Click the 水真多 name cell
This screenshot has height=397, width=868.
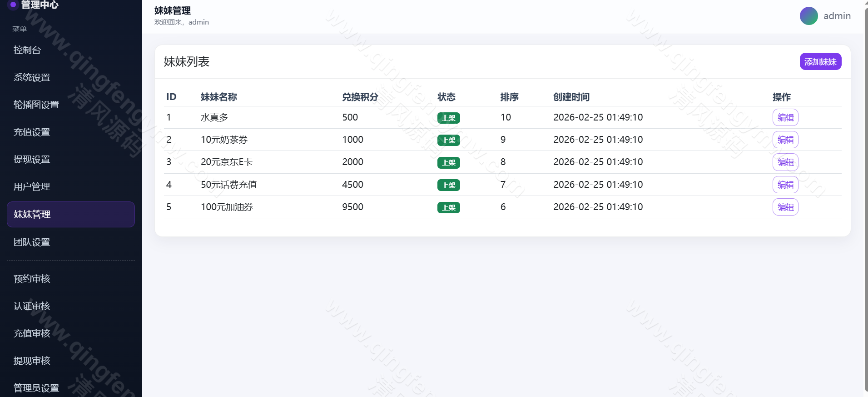click(x=214, y=117)
